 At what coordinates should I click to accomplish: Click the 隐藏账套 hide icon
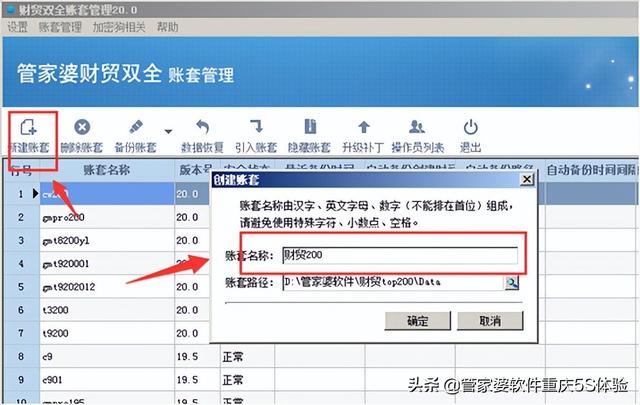coord(310,127)
